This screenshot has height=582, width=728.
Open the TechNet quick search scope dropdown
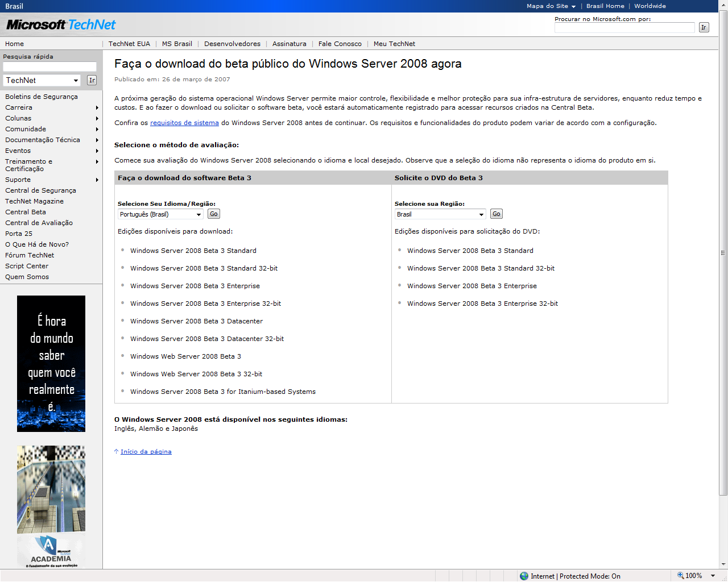coord(42,80)
